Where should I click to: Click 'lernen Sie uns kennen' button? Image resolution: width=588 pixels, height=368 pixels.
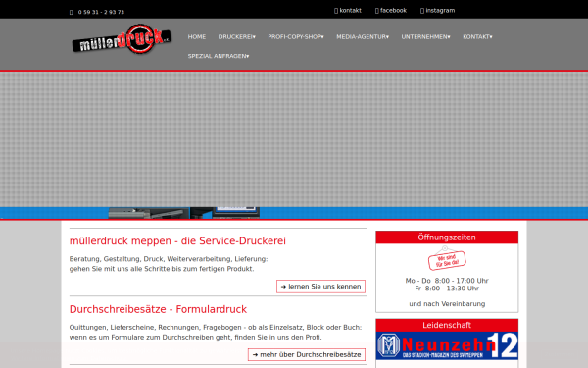(x=321, y=287)
